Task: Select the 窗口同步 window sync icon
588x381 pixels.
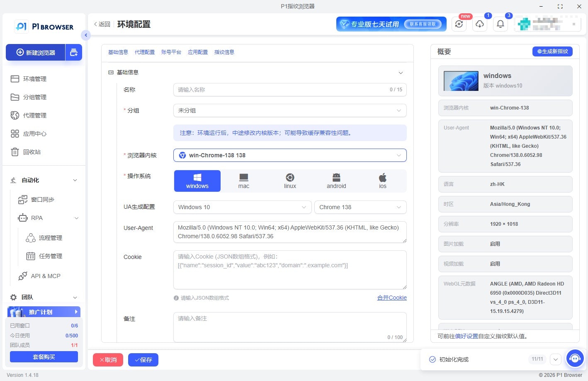Action: 23,199
